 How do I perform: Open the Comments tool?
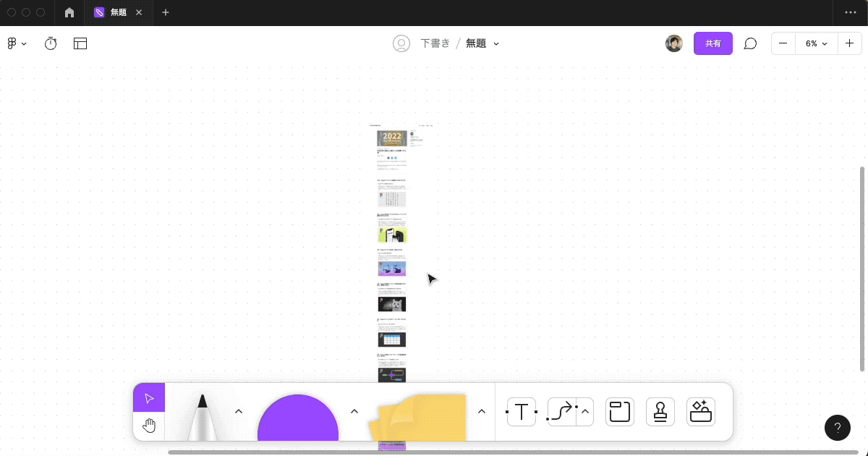pos(750,43)
